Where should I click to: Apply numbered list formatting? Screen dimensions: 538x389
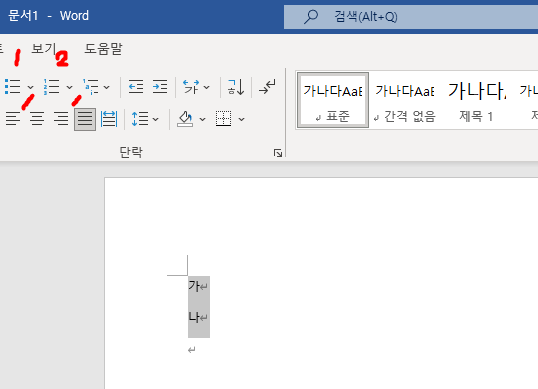point(51,87)
